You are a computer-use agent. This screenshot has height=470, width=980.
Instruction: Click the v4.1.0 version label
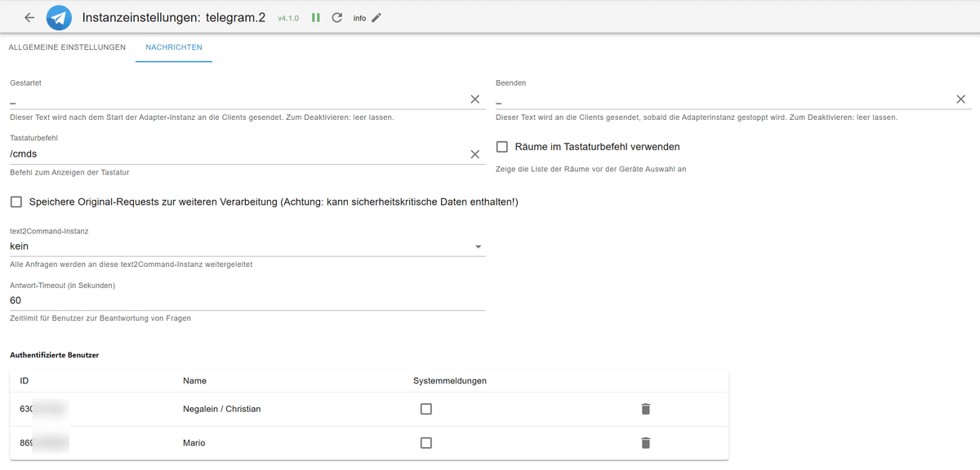pos(287,17)
